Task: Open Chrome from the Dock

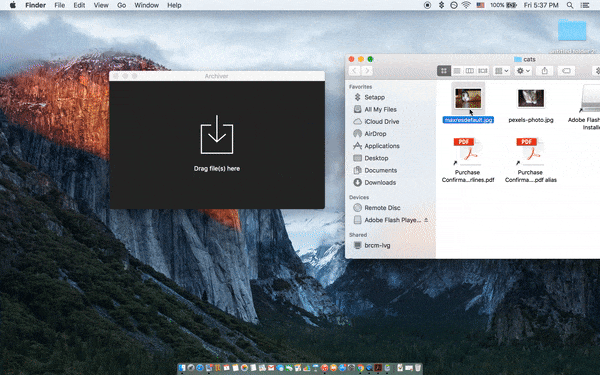Action: 360,367
